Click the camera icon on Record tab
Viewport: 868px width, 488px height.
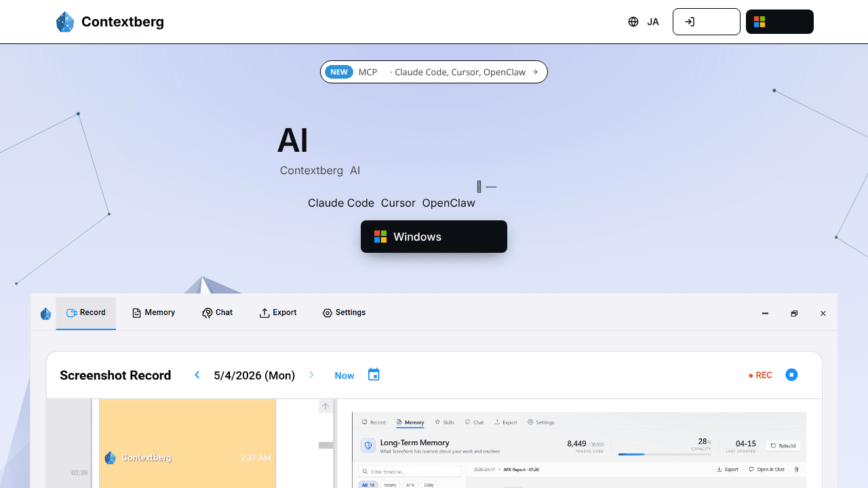[71, 313]
